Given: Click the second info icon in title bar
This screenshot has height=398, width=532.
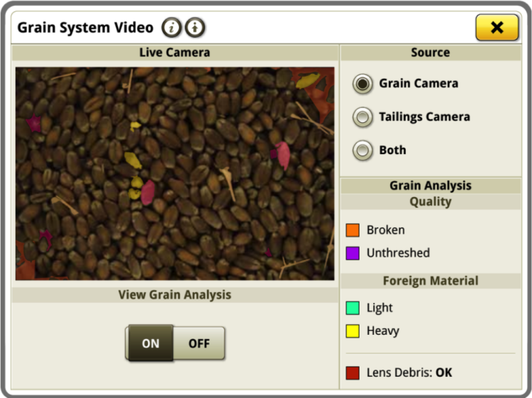Looking at the screenshot, I should pyautogui.click(x=194, y=28).
